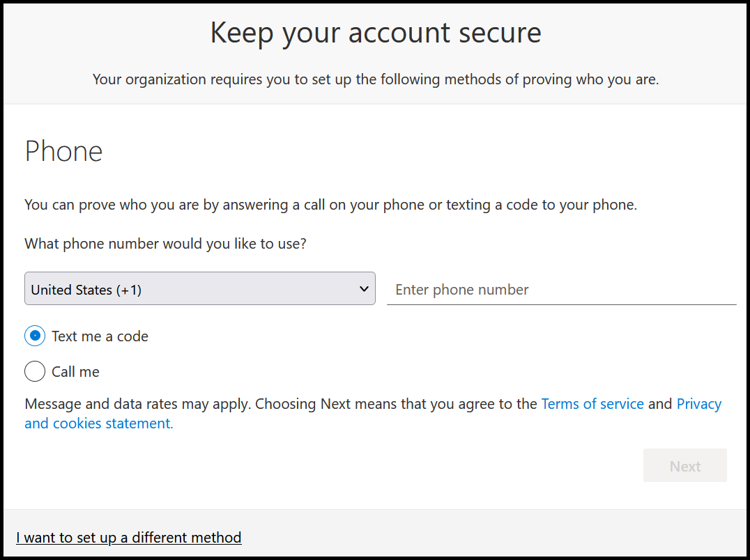The width and height of the screenshot is (750, 560).
Task: Choose I want to set up a different method
Action: (129, 538)
